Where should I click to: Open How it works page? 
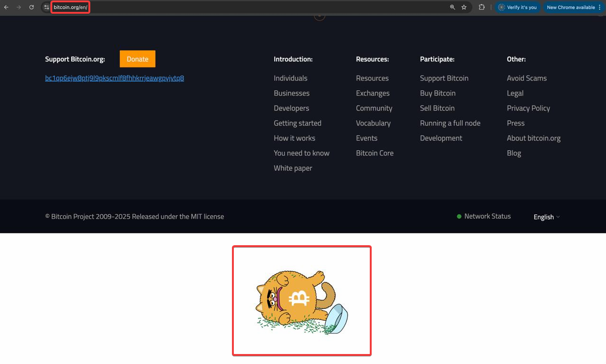[294, 138]
